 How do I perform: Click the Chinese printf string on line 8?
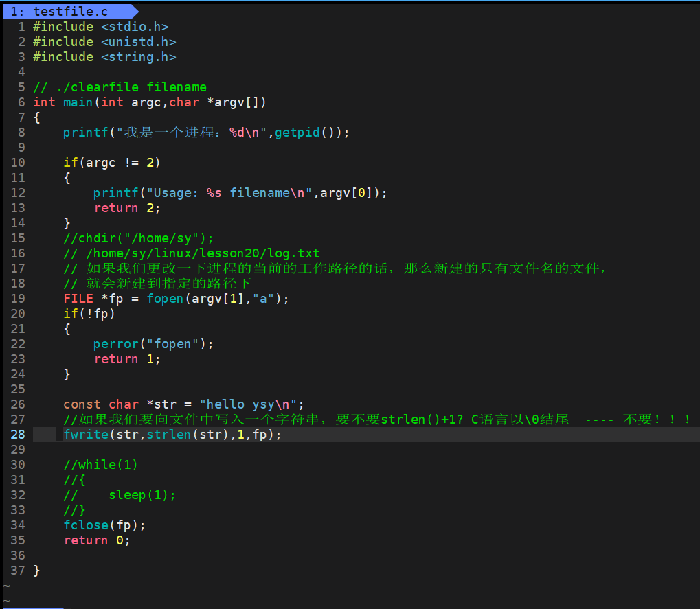(192, 133)
